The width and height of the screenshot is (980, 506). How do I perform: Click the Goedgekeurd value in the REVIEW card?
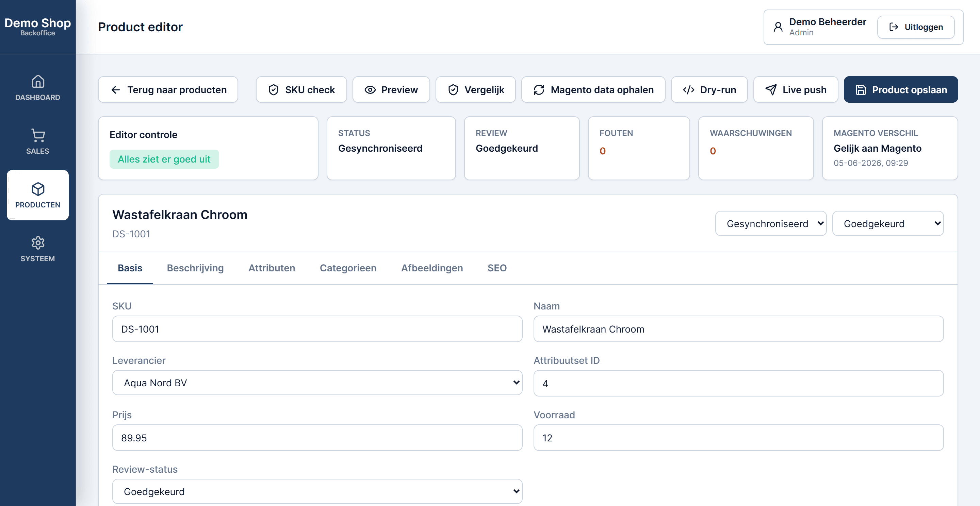507,148
